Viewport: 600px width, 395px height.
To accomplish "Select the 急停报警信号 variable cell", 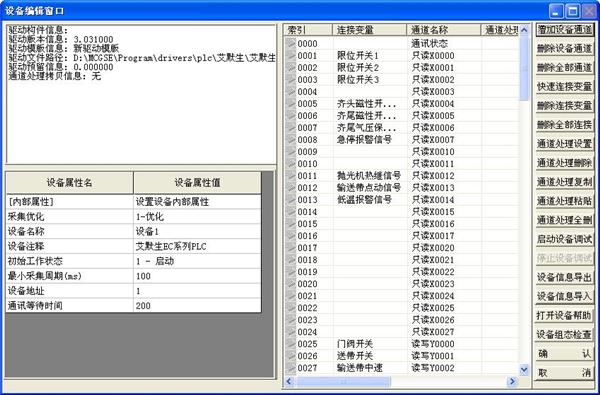I will [369, 140].
